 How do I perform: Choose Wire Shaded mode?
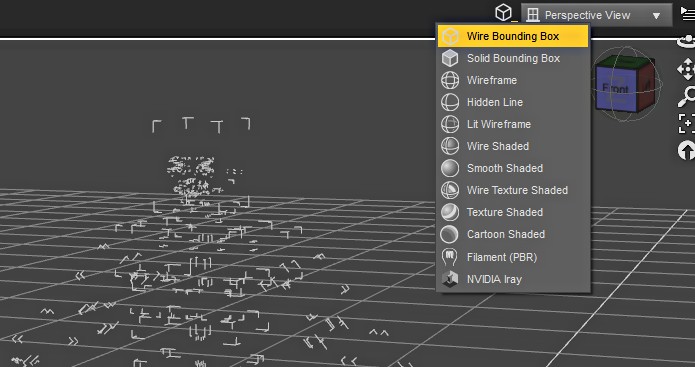point(513,146)
